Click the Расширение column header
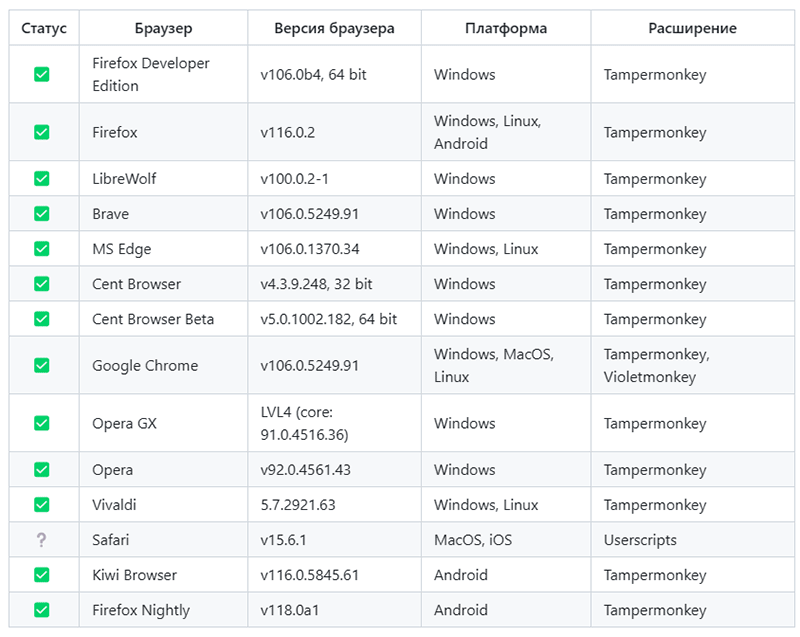 [692, 28]
